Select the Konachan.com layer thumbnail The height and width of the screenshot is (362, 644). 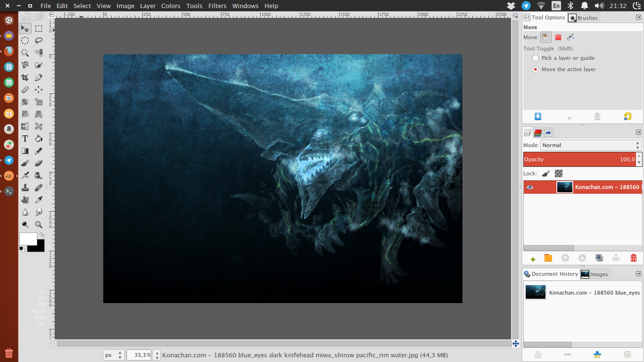point(565,187)
